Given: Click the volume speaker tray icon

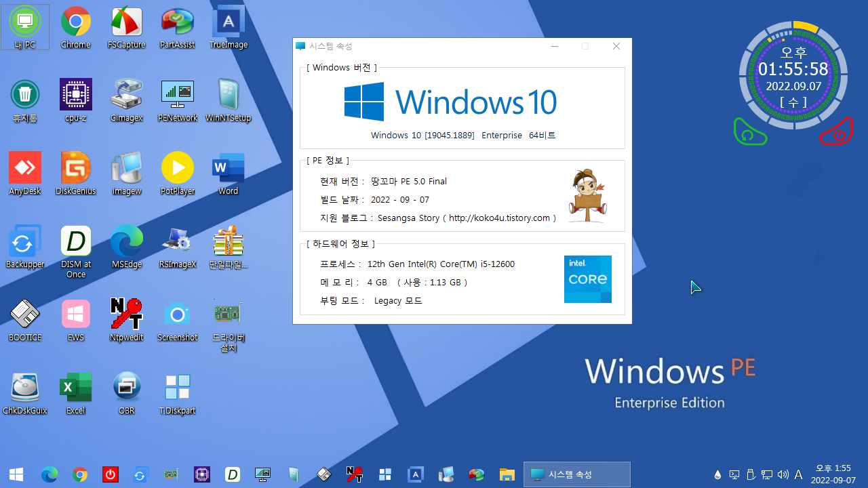Looking at the screenshot, I should click(x=783, y=474).
